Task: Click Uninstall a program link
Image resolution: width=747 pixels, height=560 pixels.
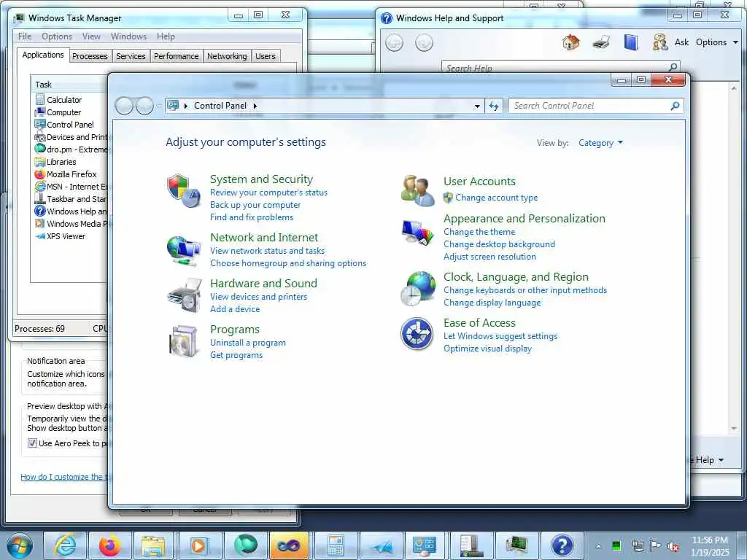Action: point(248,343)
